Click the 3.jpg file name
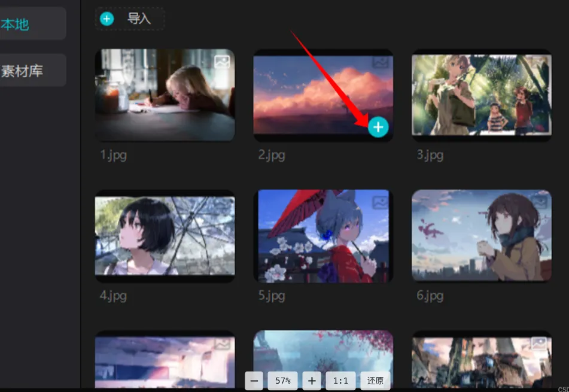This screenshot has width=569, height=392. pyautogui.click(x=430, y=156)
